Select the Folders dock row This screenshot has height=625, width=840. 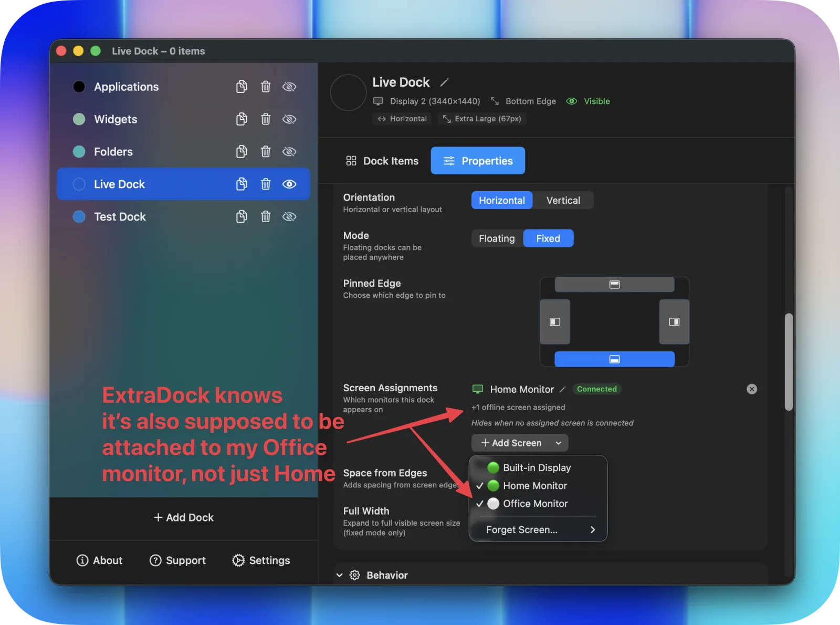coord(183,152)
